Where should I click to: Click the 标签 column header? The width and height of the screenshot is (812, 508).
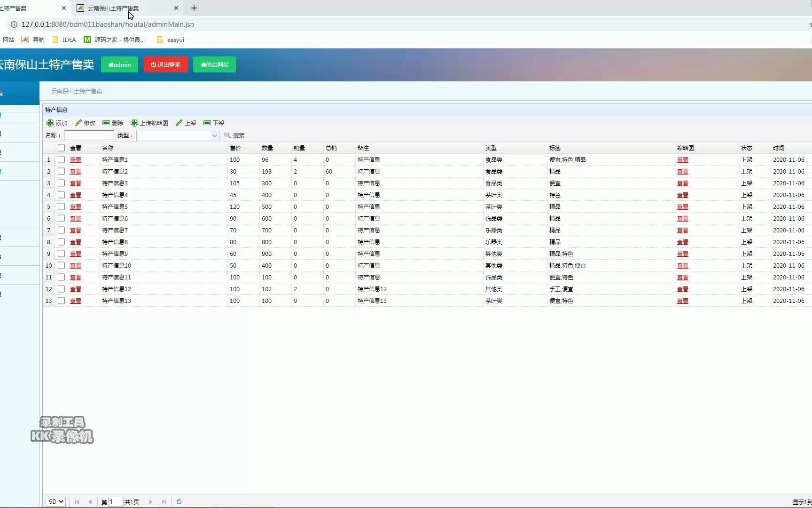(x=611, y=148)
